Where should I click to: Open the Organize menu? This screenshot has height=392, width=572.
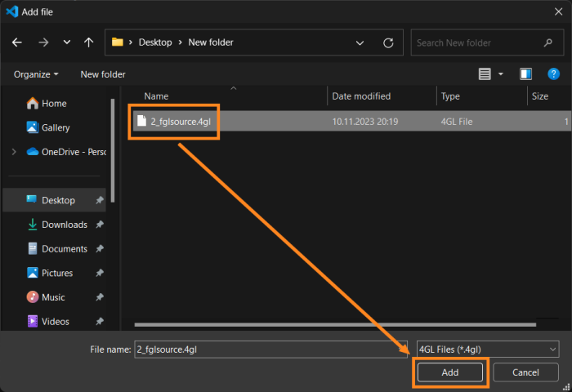pos(36,74)
